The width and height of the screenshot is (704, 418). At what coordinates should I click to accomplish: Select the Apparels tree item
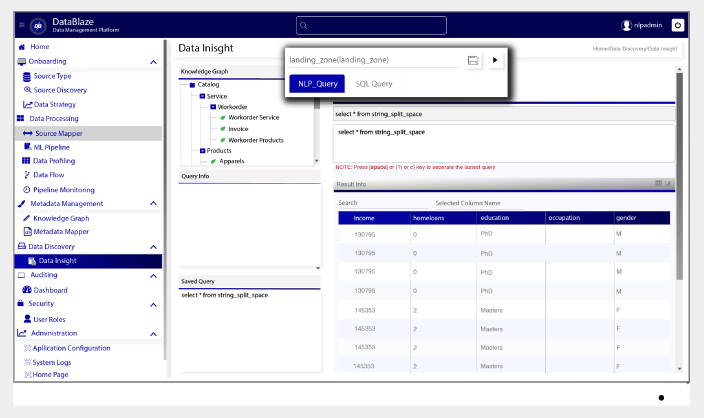click(232, 161)
